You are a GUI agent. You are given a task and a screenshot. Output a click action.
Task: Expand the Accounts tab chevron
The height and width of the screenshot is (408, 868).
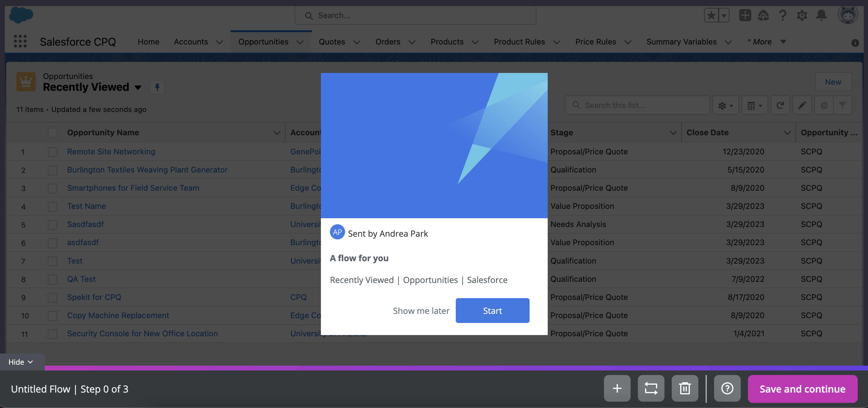(219, 42)
